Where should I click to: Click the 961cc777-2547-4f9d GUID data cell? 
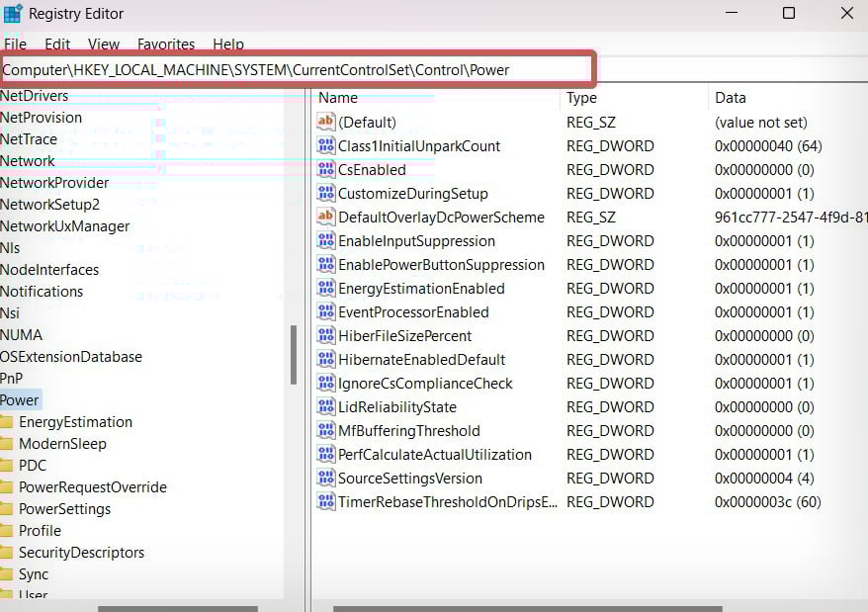791,218
